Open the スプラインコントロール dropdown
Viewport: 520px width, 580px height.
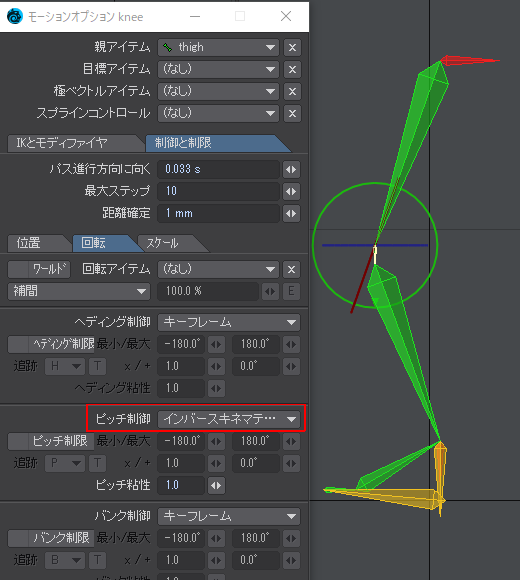(218, 114)
